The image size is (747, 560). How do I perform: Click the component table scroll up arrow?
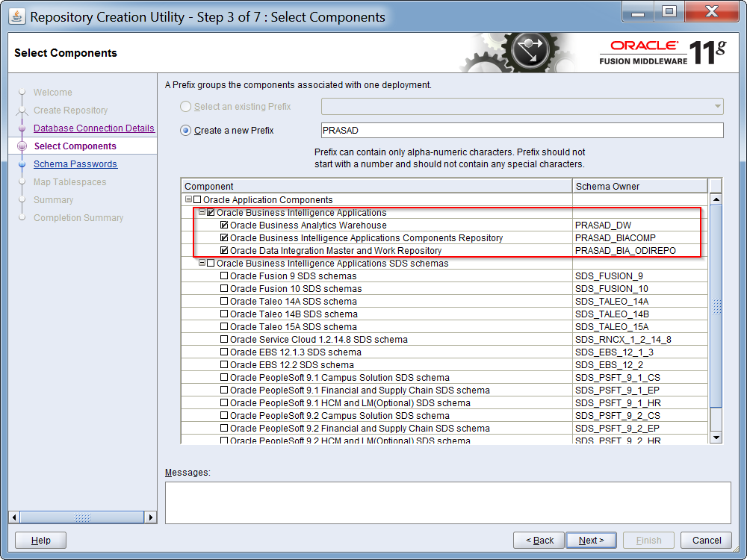coord(716,199)
